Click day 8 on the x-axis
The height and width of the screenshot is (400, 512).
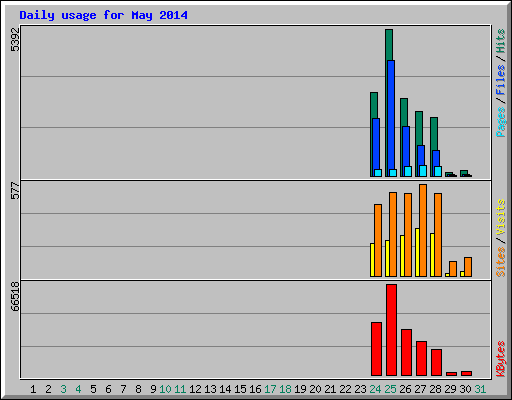tap(138, 389)
